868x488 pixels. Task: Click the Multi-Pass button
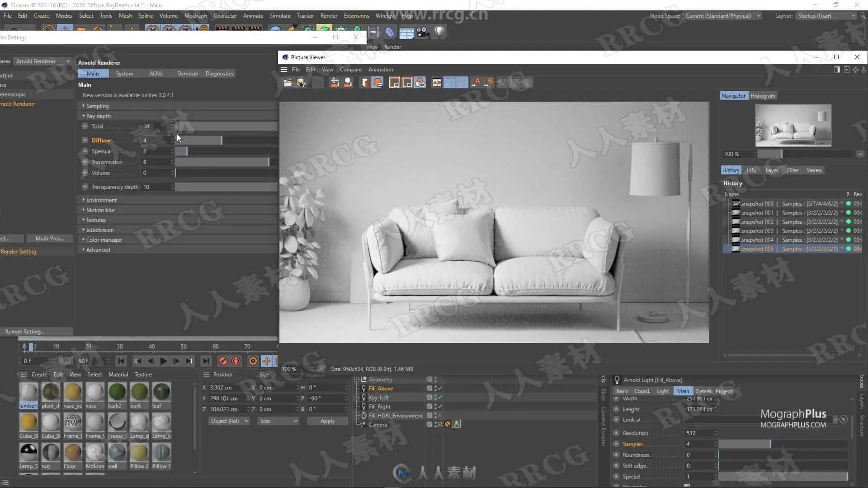[x=50, y=239]
